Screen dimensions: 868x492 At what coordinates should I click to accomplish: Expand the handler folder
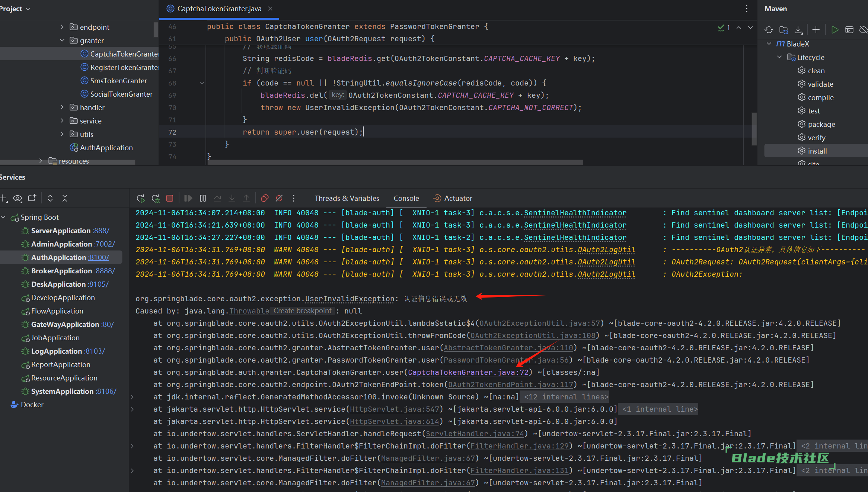(62, 107)
